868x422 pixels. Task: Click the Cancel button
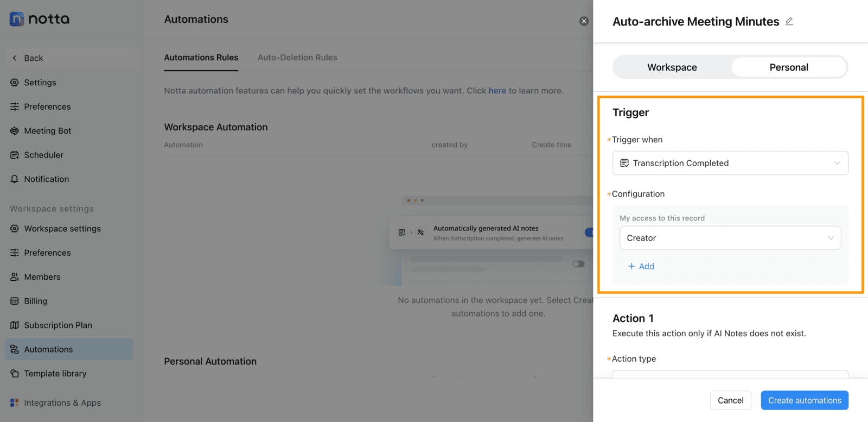pyautogui.click(x=731, y=400)
